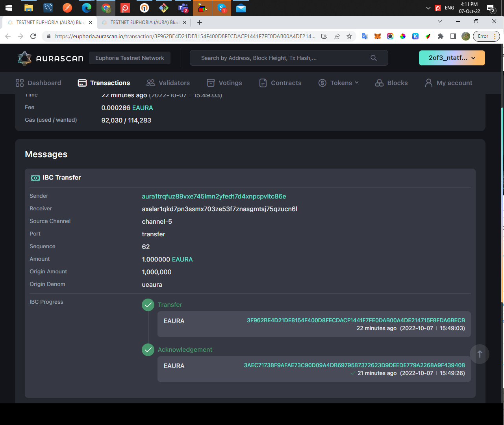This screenshot has width=504, height=425.
Task: Expand the browser tab list chevron
Action: (x=440, y=22)
